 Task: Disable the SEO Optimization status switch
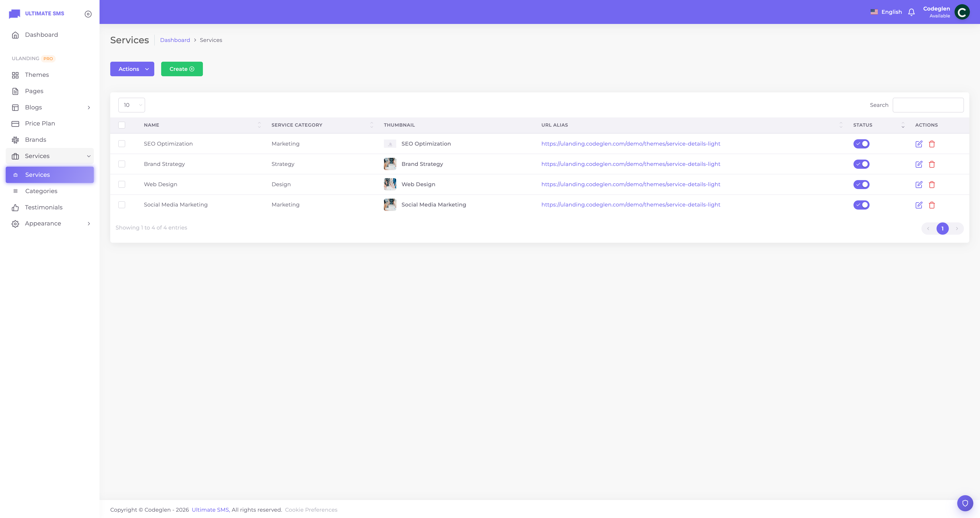pos(861,144)
